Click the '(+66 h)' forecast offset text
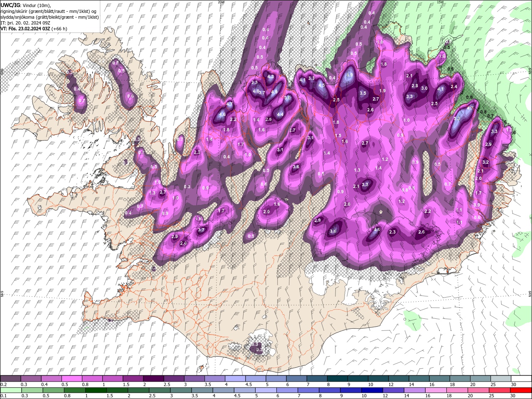 point(59,29)
